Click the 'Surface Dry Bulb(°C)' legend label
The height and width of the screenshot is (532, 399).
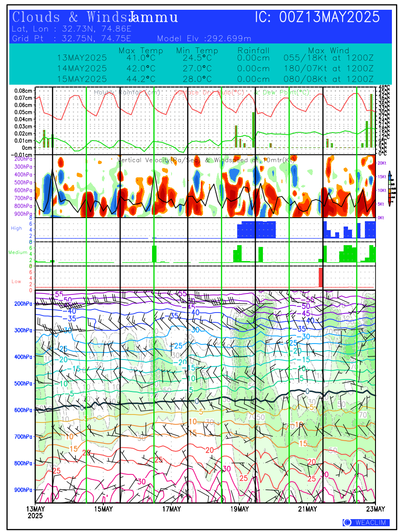pos(209,93)
